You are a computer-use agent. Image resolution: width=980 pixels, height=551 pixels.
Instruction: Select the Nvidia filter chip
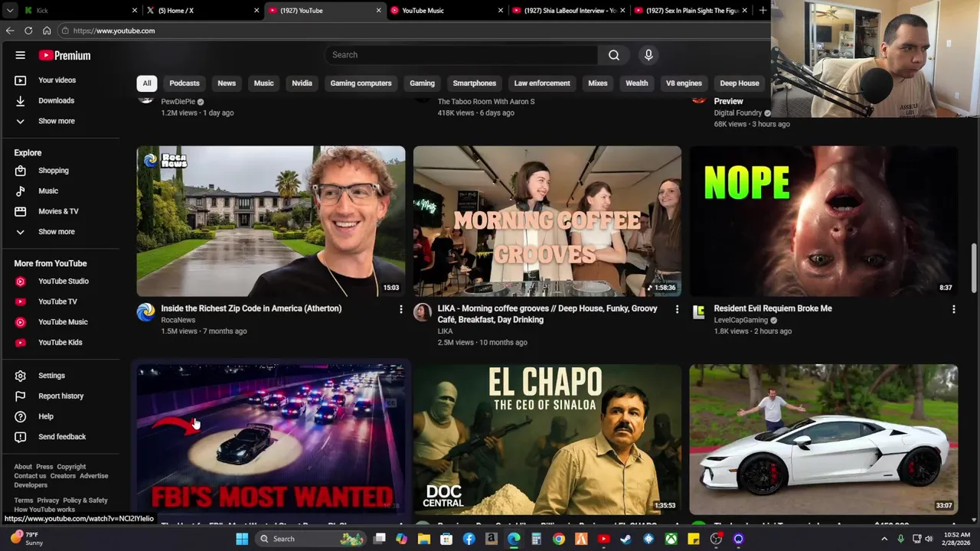pos(302,83)
